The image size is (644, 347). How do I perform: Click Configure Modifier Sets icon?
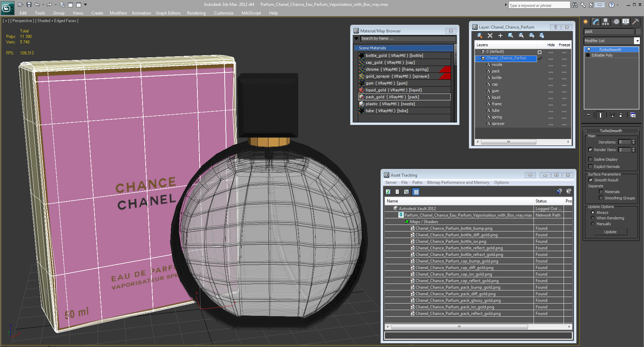633,115
